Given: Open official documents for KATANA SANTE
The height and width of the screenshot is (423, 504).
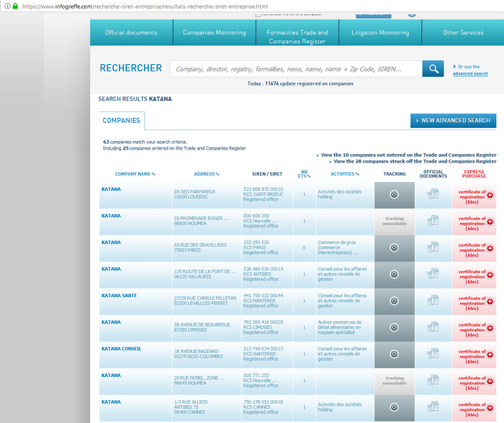Looking at the screenshot, I should point(433,301).
